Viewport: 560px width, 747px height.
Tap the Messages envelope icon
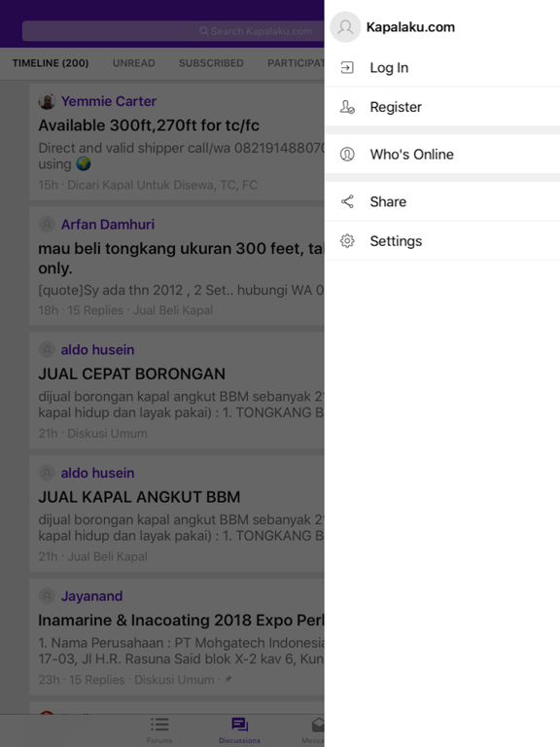click(x=318, y=725)
